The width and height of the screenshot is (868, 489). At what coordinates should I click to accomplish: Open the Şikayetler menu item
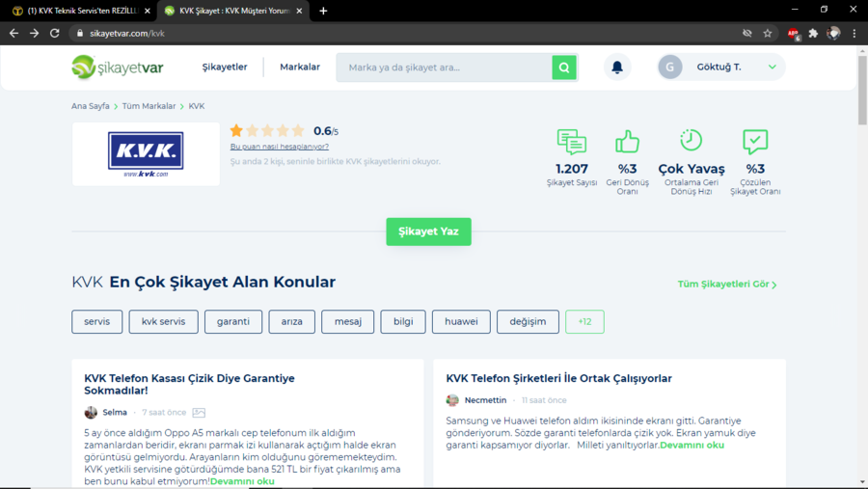225,68
